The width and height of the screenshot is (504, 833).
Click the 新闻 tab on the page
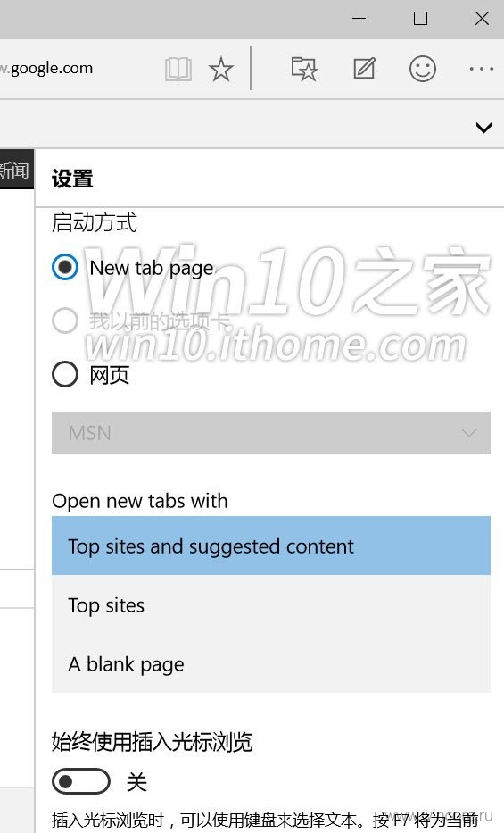click(16, 170)
